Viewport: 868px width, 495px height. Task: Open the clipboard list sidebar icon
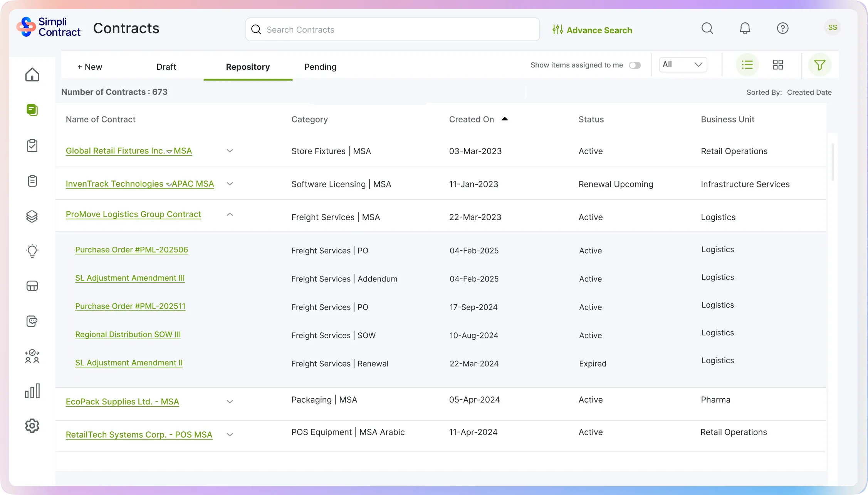[x=32, y=181]
